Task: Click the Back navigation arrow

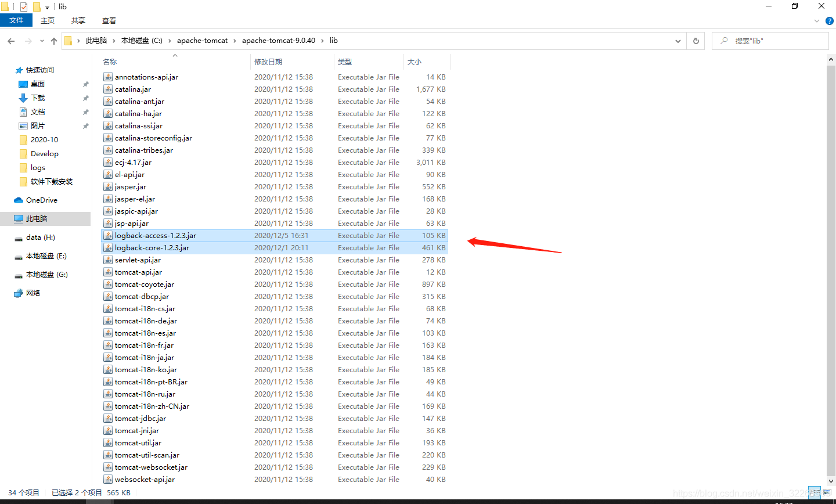Action: coord(11,41)
